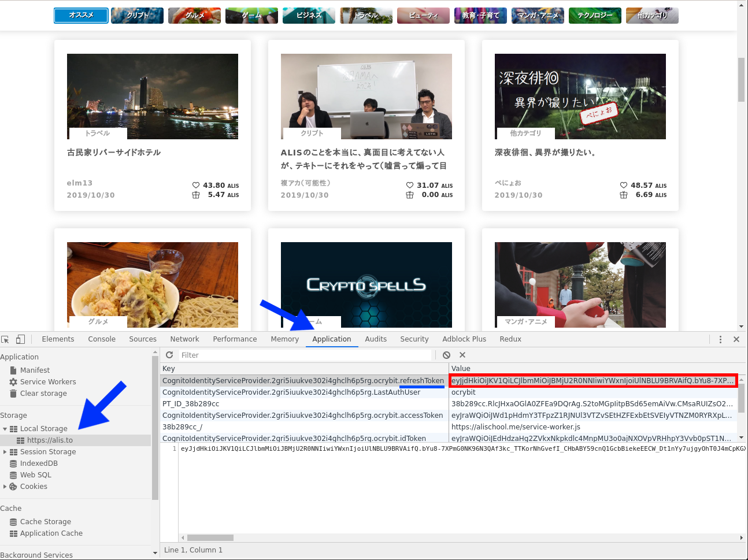Image resolution: width=748 pixels, height=560 pixels.
Task: Expand the Session Storage tree node
Action: pos(5,452)
